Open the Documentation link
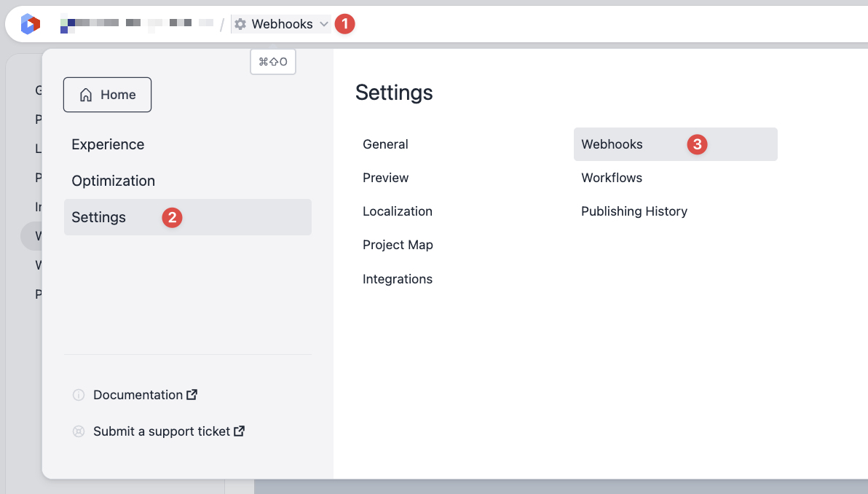This screenshot has width=868, height=494. pos(138,395)
